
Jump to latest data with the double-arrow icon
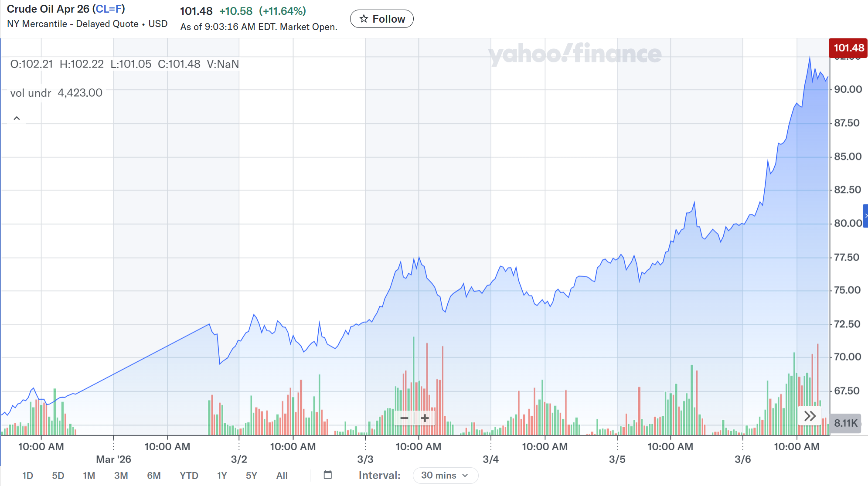(810, 416)
